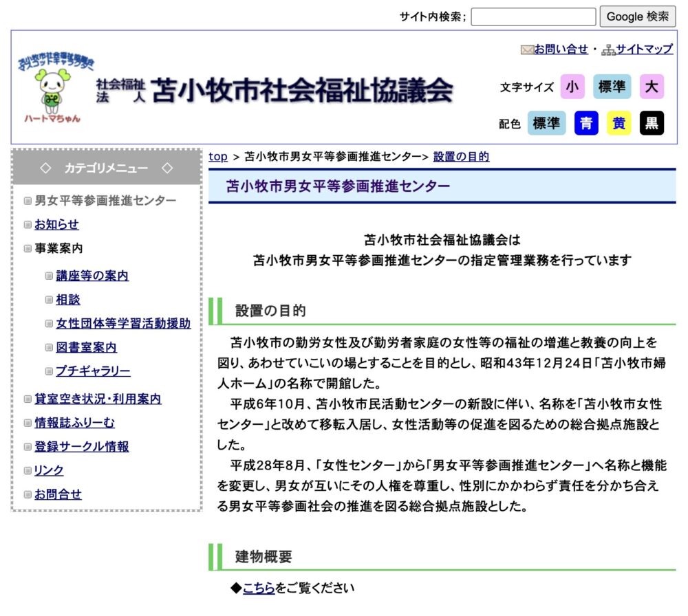Open リンク in the sidebar menu

(x=49, y=470)
